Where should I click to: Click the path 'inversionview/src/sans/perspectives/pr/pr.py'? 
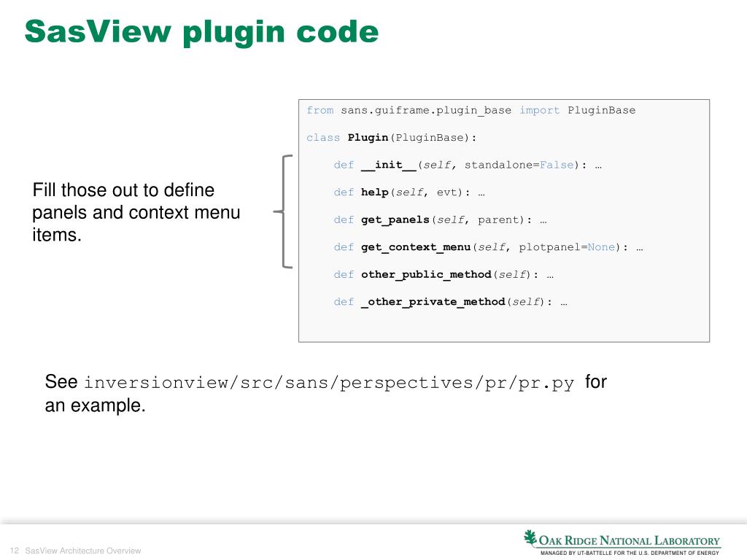(329, 383)
